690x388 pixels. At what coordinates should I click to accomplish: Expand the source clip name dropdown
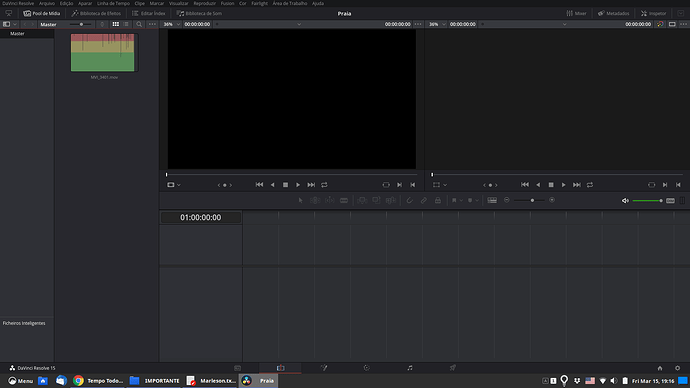pyautogui.click(x=299, y=24)
